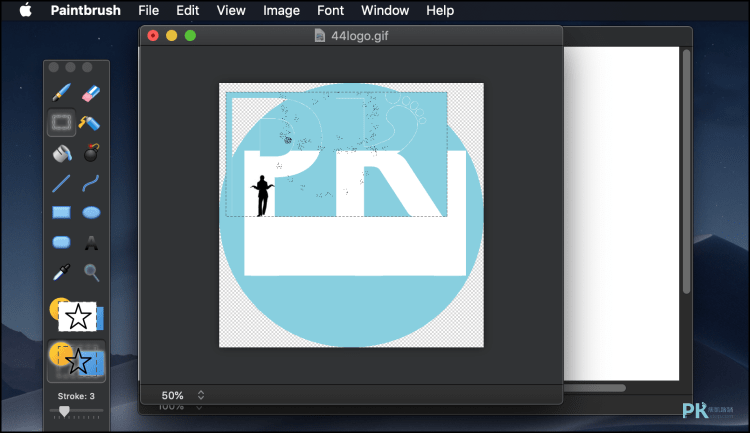Close the 44logo.gif window
The width and height of the screenshot is (750, 433).
(x=153, y=36)
